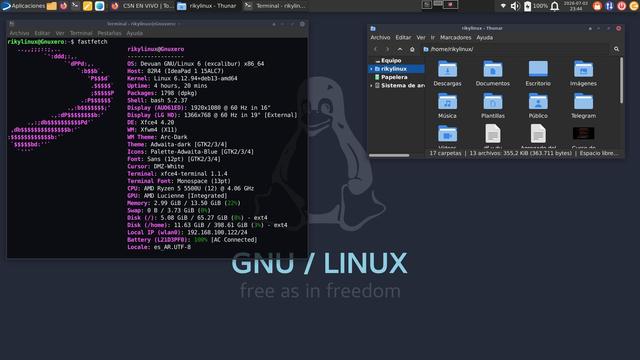The image size is (640, 360).
Task: Open the volume speaker indicator
Action: pyautogui.click(x=515, y=6)
